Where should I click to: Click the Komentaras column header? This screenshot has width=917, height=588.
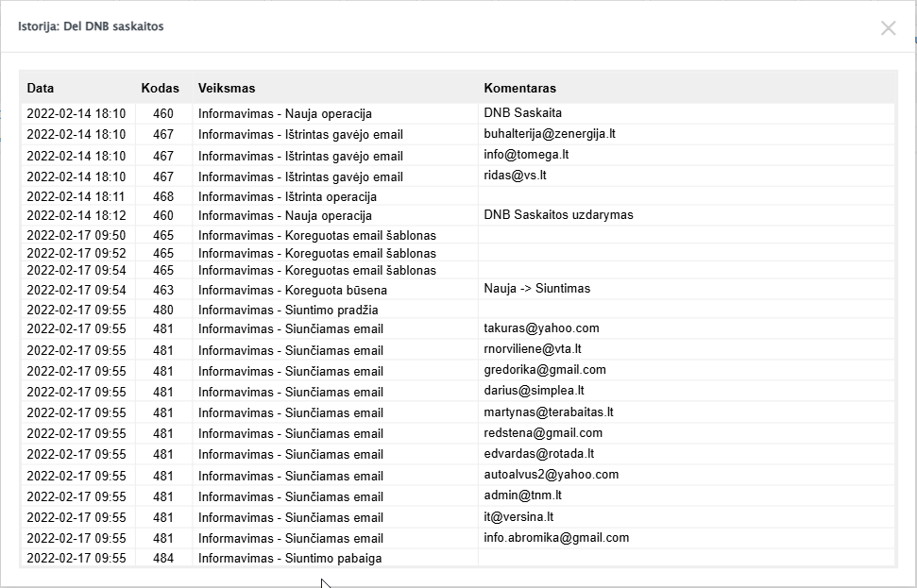pos(519,89)
